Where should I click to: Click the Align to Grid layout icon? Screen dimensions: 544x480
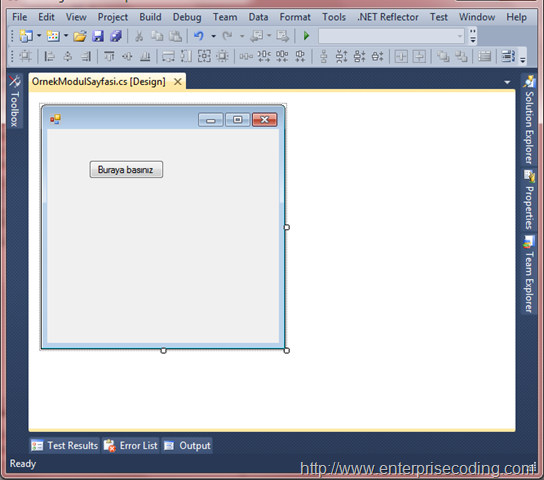[25, 56]
